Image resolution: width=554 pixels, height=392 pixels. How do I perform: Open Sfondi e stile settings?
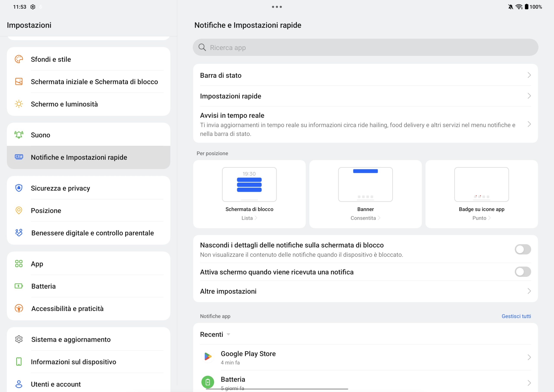point(89,59)
